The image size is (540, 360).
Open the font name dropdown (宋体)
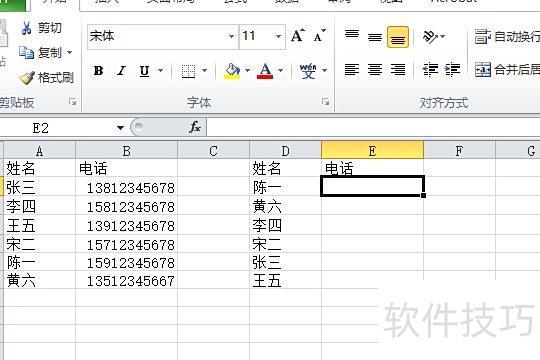pos(231,36)
